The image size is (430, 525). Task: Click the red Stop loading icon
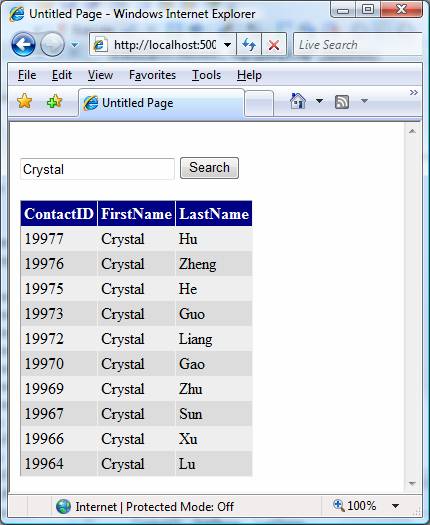point(274,44)
